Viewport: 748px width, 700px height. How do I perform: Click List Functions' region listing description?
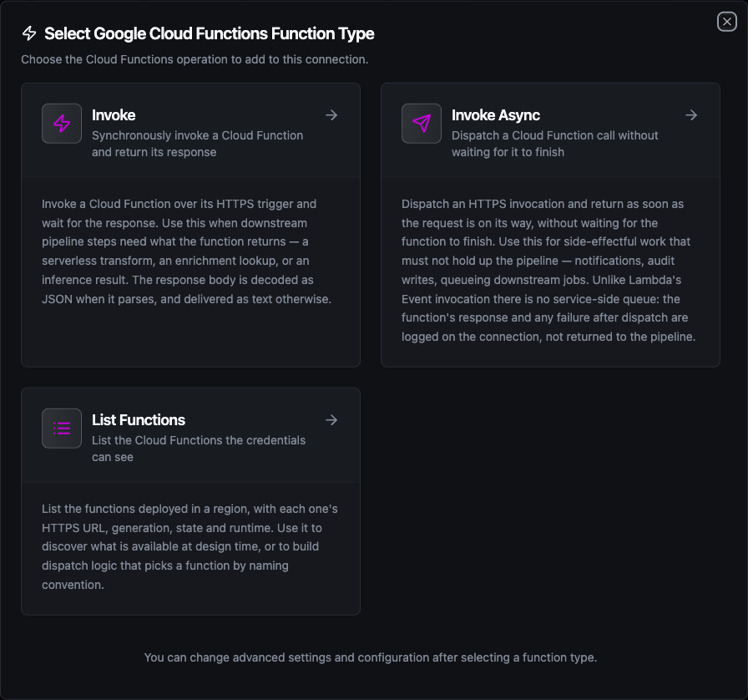tap(190, 547)
